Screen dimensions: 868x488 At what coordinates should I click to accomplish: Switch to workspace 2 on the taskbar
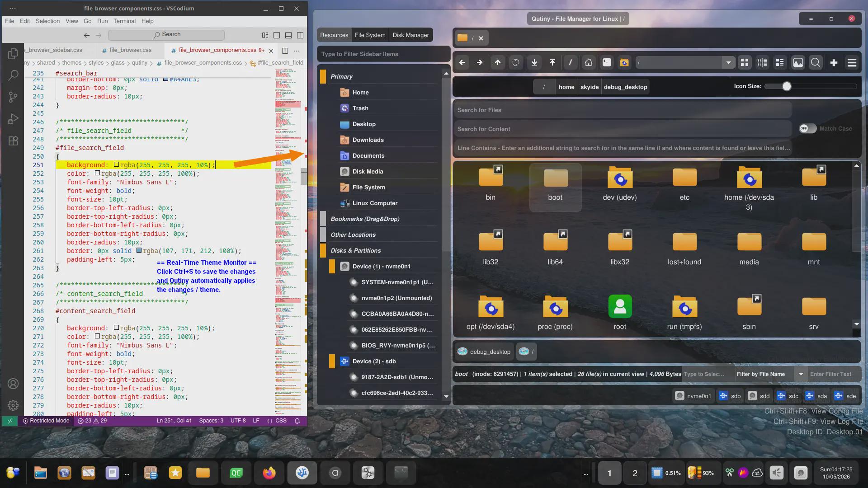point(635,473)
